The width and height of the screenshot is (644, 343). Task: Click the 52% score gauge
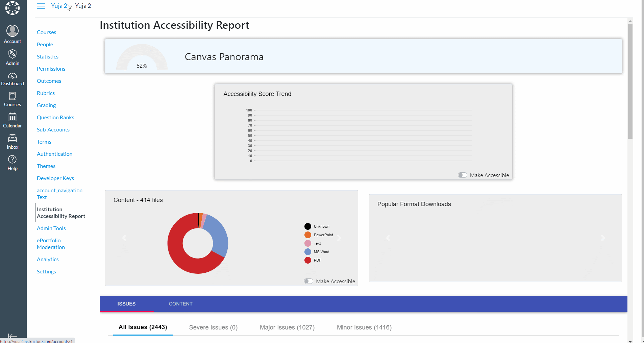(142, 57)
